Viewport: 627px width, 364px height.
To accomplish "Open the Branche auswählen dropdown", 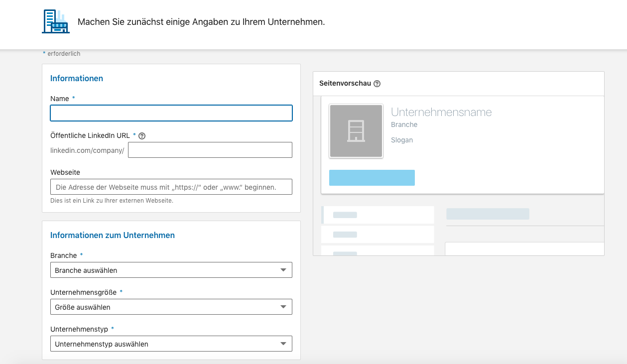I will [x=171, y=270].
